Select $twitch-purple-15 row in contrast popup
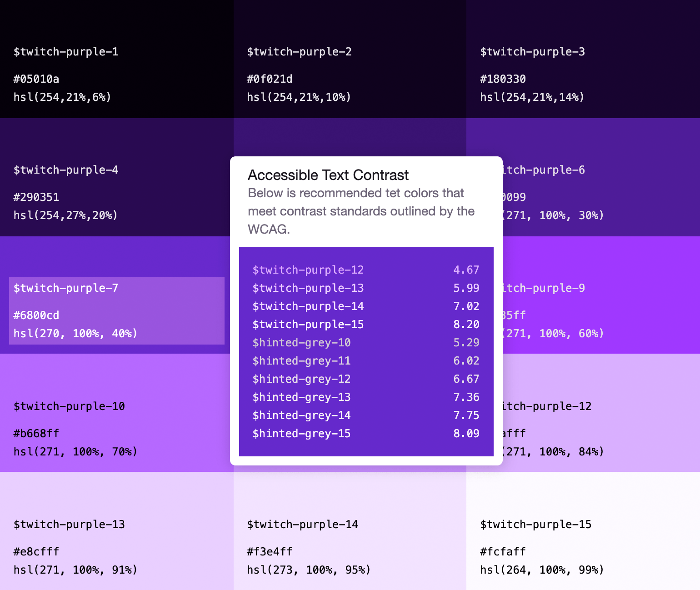The width and height of the screenshot is (700, 590). click(366, 325)
